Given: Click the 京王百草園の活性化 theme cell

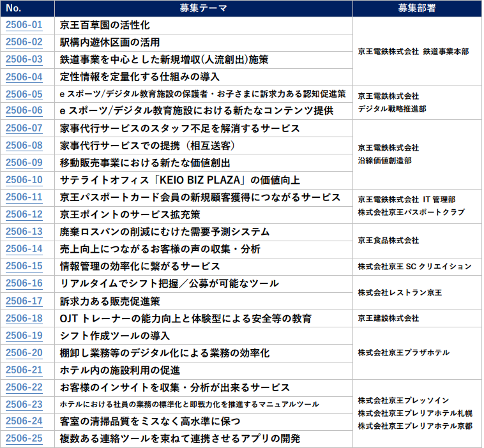Looking at the screenshot, I should [105, 26].
